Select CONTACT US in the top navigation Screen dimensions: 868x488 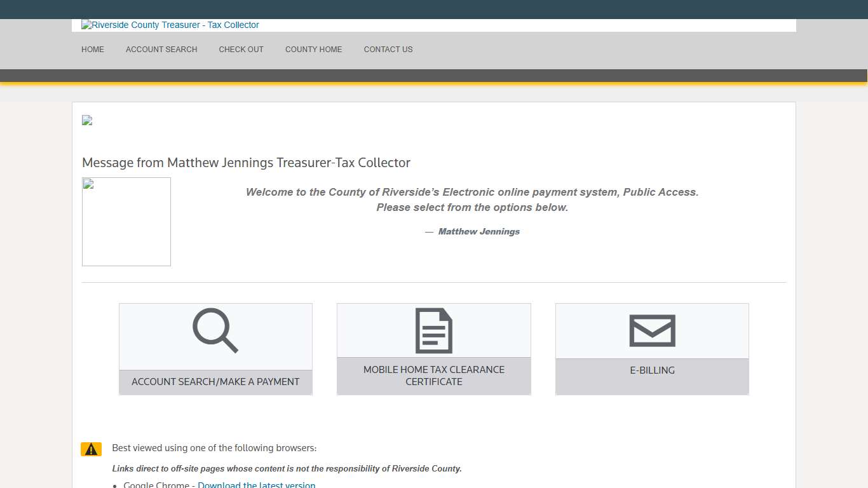pos(388,50)
